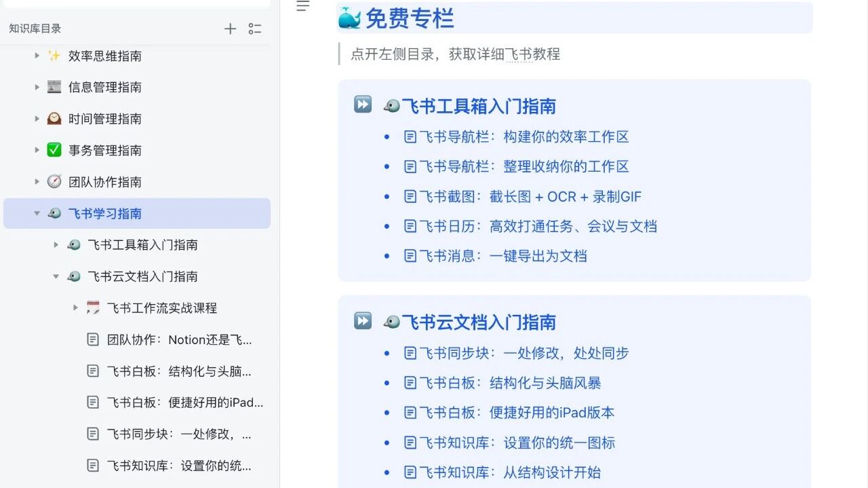Open 事务管理指南 in sidebar

click(105, 150)
